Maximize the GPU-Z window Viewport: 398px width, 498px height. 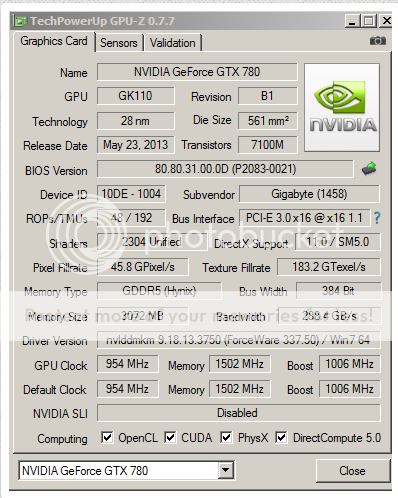(x=369, y=21)
